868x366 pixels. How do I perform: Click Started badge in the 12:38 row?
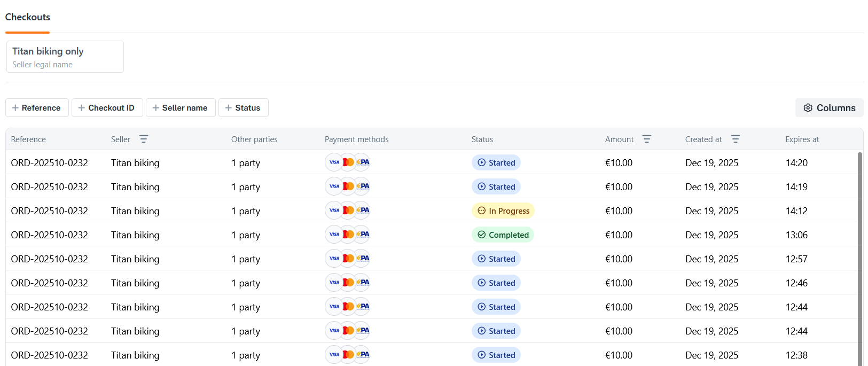[x=496, y=355]
